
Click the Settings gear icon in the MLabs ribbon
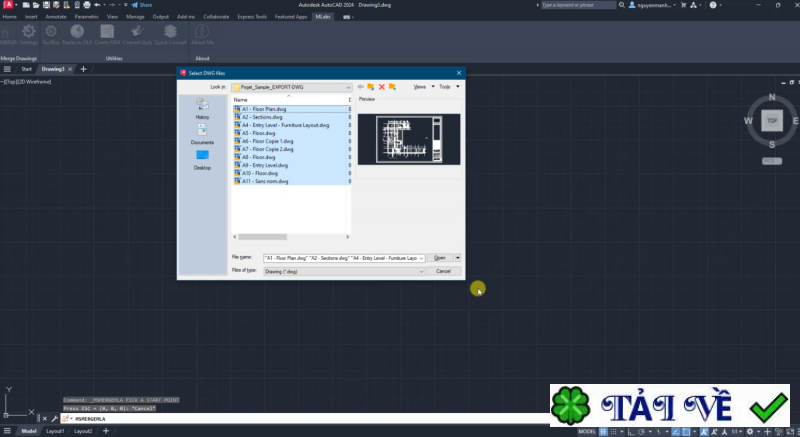(x=29, y=33)
